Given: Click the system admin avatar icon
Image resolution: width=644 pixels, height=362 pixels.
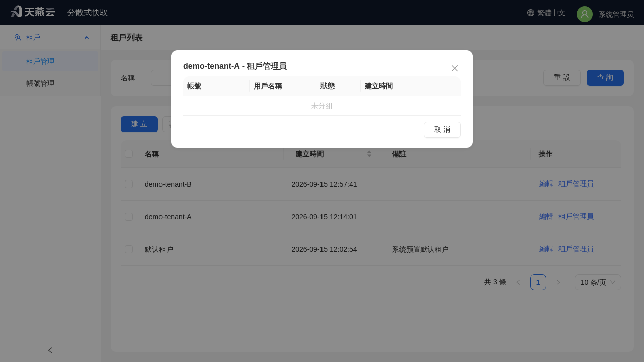Looking at the screenshot, I should (585, 14).
